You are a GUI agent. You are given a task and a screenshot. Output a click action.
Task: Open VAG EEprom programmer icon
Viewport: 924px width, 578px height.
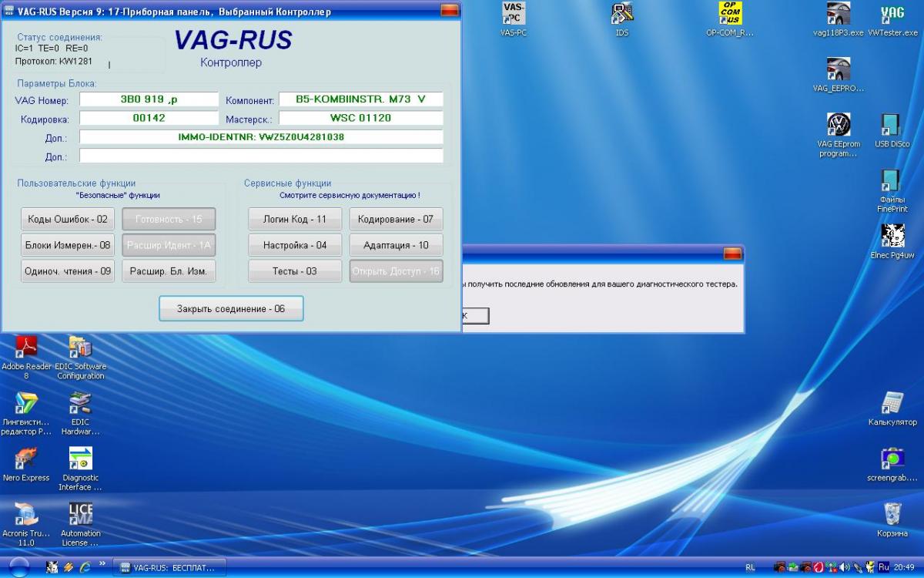838,135
